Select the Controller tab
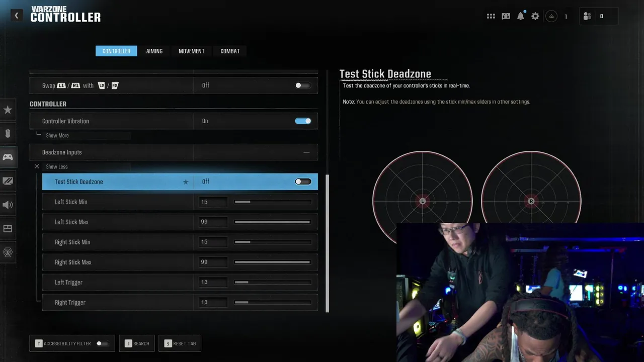Image resolution: width=644 pixels, height=362 pixels. click(116, 51)
